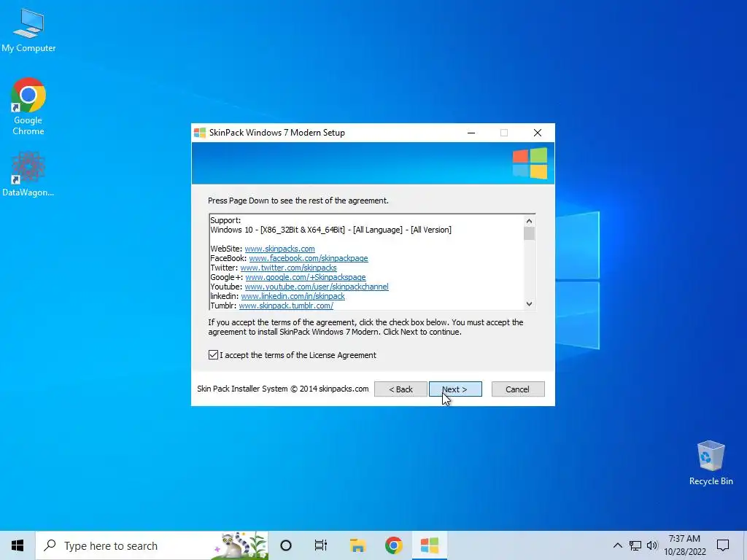
Task: Open the Youtube skinpackchannel link
Action: (x=317, y=287)
